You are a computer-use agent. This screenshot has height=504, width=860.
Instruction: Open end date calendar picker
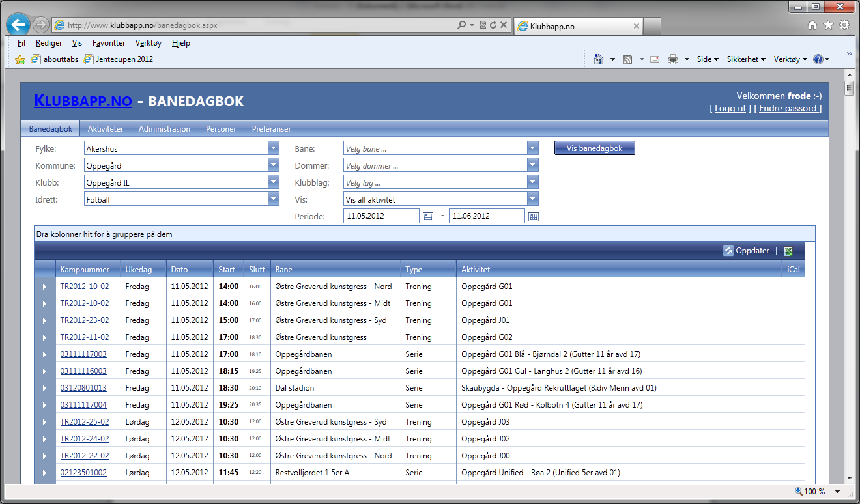[534, 216]
